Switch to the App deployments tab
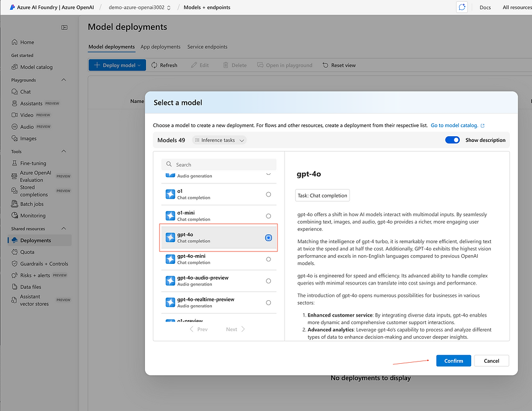 [x=161, y=47]
